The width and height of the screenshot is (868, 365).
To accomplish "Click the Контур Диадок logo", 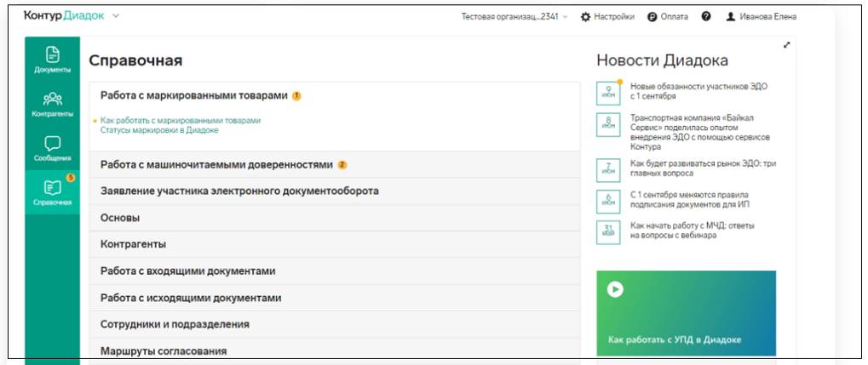I will coord(64,16).
